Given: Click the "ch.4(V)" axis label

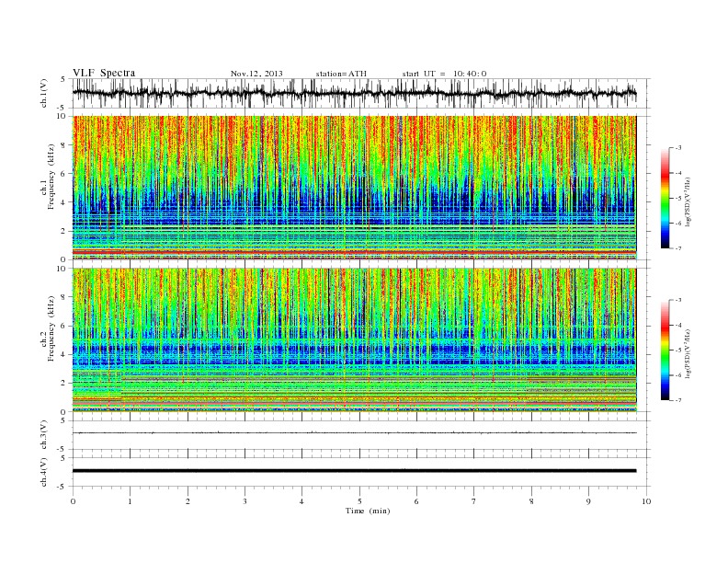Looking at the screenshot, I should click(x=43, y=472).
